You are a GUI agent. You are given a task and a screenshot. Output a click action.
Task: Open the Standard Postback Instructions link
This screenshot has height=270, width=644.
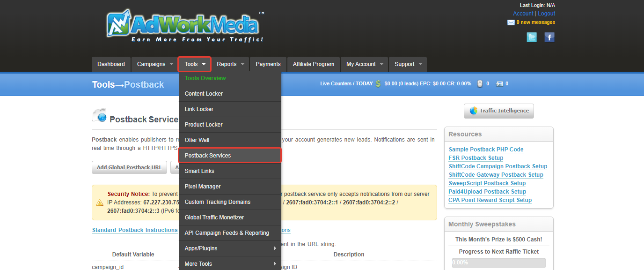tap(134, 230)
